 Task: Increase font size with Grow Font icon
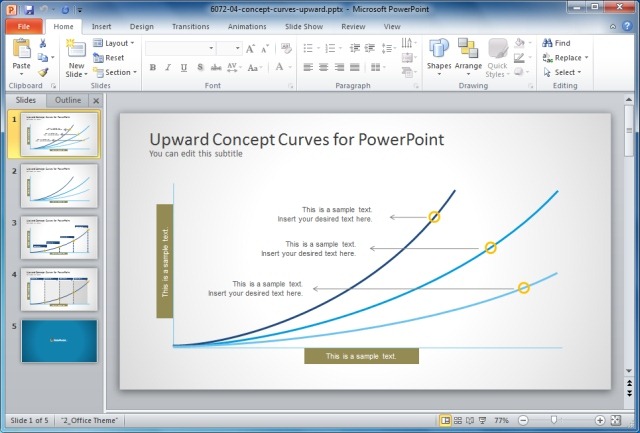[x=250, y=49]
